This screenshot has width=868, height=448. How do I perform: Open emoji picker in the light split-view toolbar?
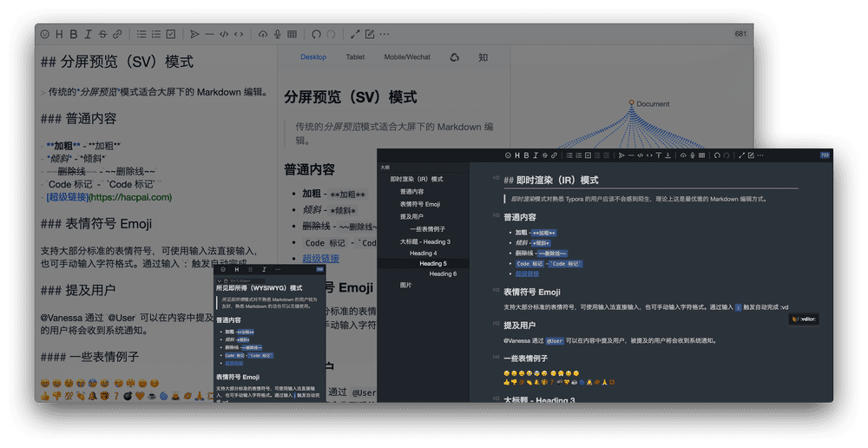(45, 35)
